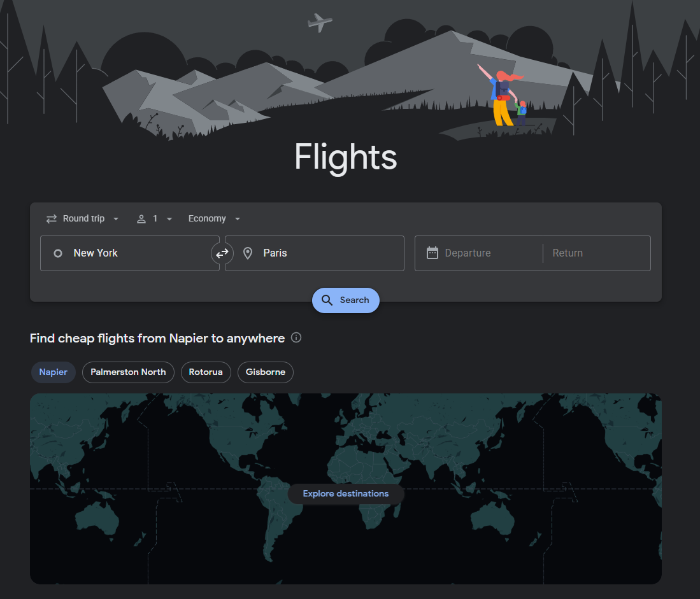Select the Palmerston North origin chip
The width and height of the screenshot is (700, 599).
click(x=128, y=372)
